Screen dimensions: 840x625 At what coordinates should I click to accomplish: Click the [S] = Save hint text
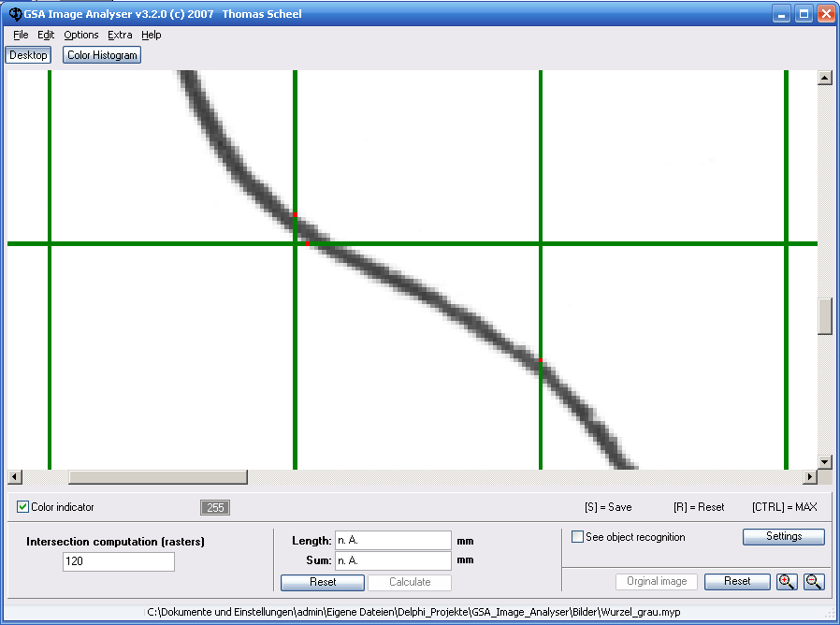point(608,507)
